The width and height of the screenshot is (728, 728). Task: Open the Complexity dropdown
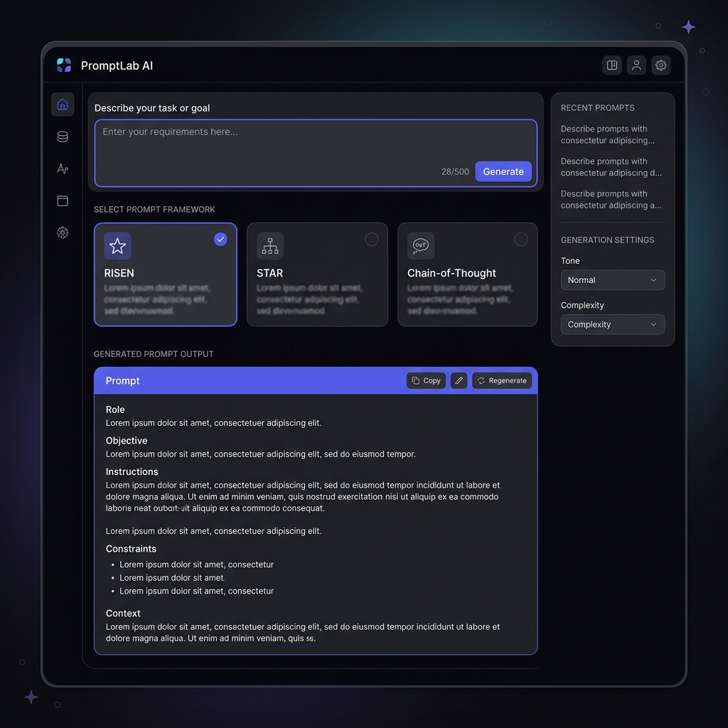click(x=612, y=324)
